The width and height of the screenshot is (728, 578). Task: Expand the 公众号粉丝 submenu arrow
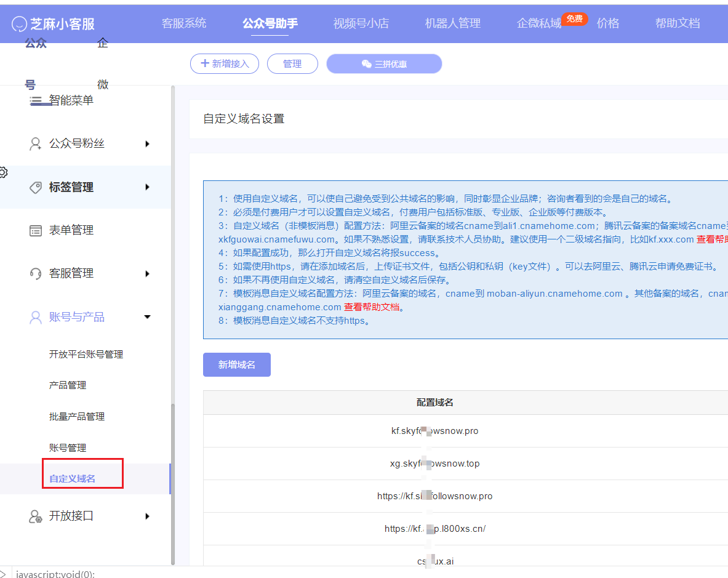[147, 144]
